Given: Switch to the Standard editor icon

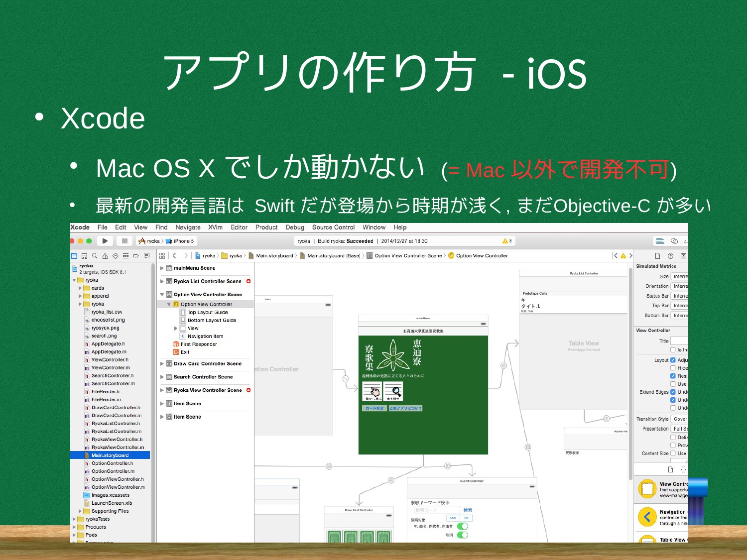Looking at the screenshot, I should point(660,241).
